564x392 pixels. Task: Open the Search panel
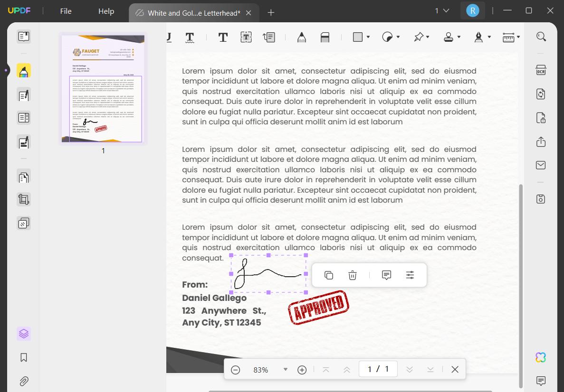pos(541,37)
